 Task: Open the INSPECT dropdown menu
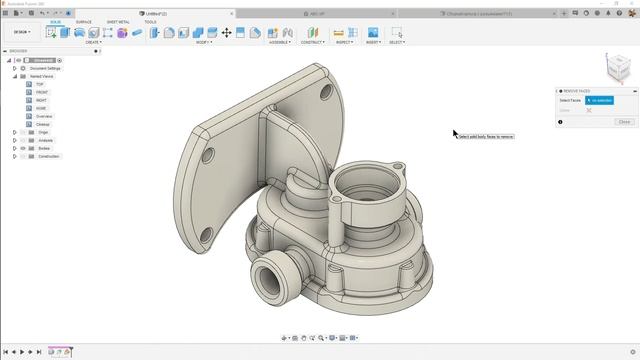point(344,42)
